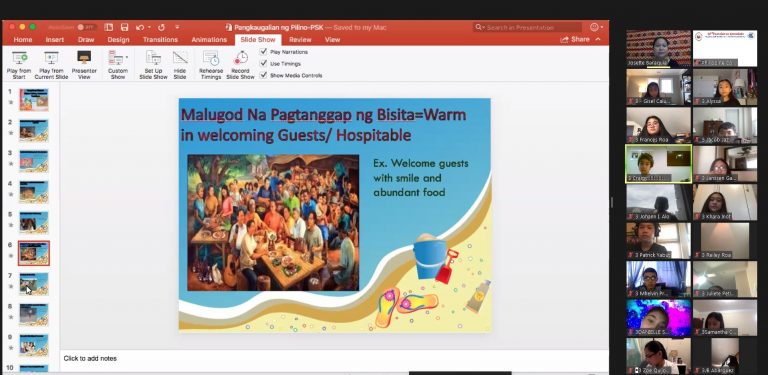The image size is (768, 375).
Task: Uncheck the Use Timings checkbox
Action: 264,63
